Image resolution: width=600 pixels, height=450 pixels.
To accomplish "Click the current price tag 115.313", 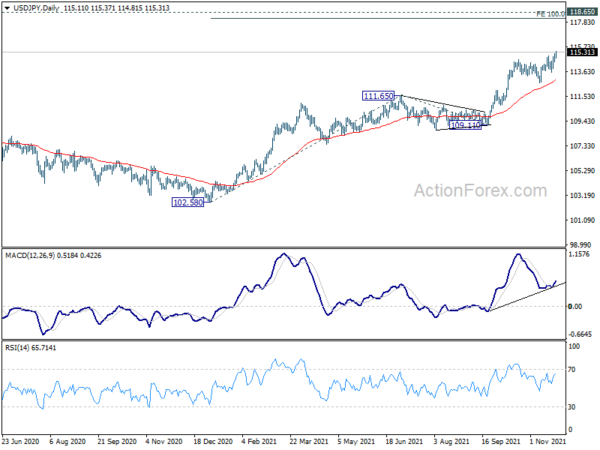I will 582,52.
